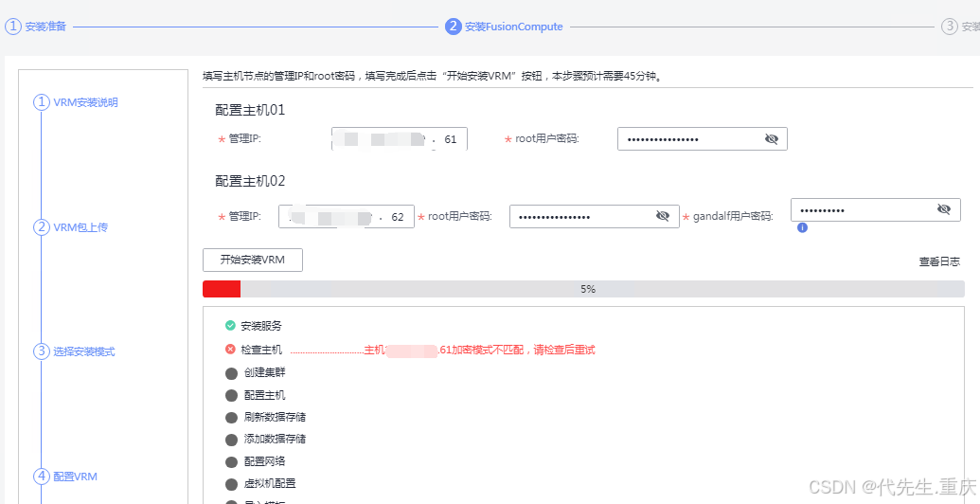Click the gray status dot beside 刷新数据存储
The width and height of the screenshot is (980, 504).
pyautogui.click(x=231, y=418)
